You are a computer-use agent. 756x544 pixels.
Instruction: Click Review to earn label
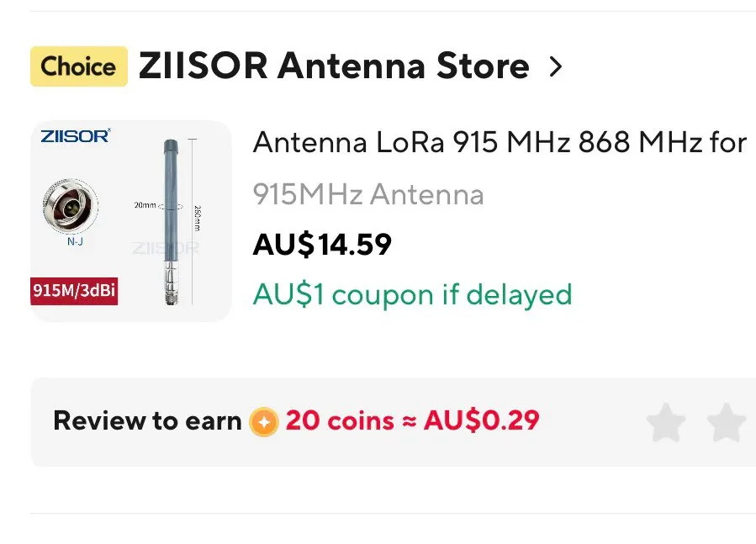(147, 420)
